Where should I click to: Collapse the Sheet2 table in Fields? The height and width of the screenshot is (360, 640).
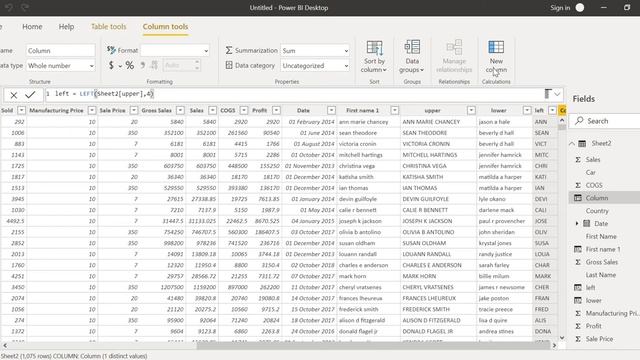(571, 143)
